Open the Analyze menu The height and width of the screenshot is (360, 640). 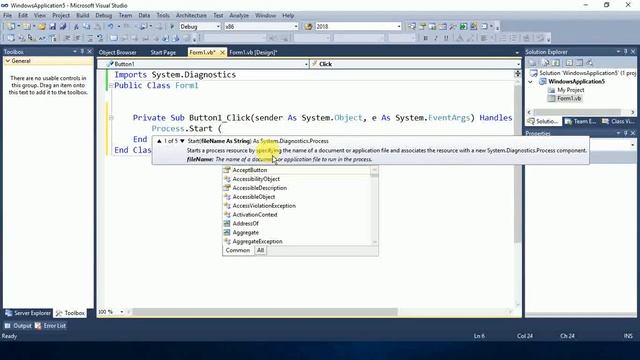[239, 16]
